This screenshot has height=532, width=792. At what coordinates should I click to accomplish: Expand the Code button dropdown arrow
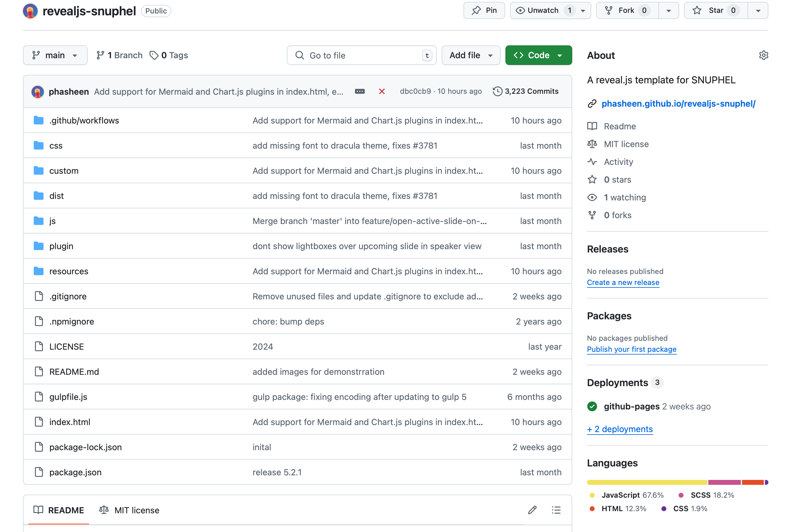(x=561, y=55)
